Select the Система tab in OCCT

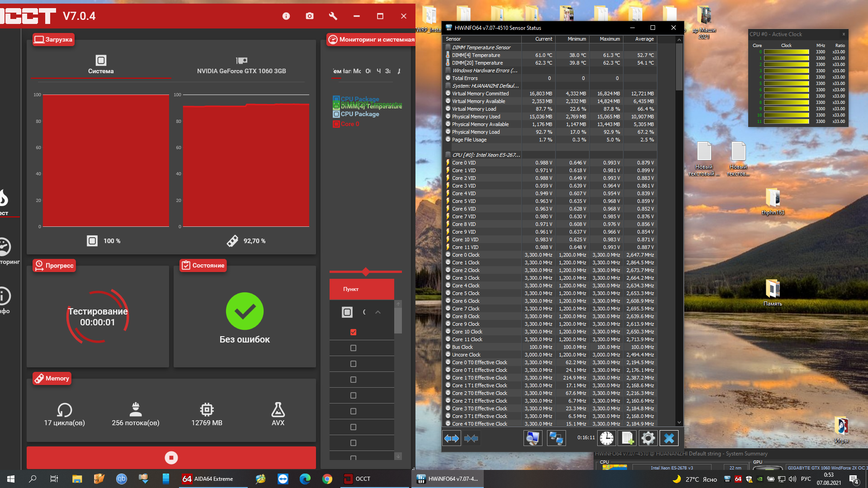101,65
